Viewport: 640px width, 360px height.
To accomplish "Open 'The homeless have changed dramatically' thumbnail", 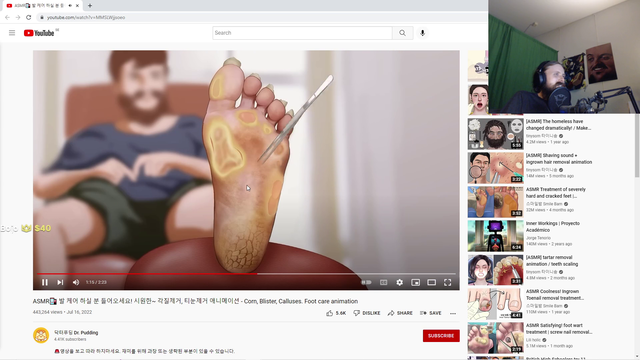I will 495,133.
